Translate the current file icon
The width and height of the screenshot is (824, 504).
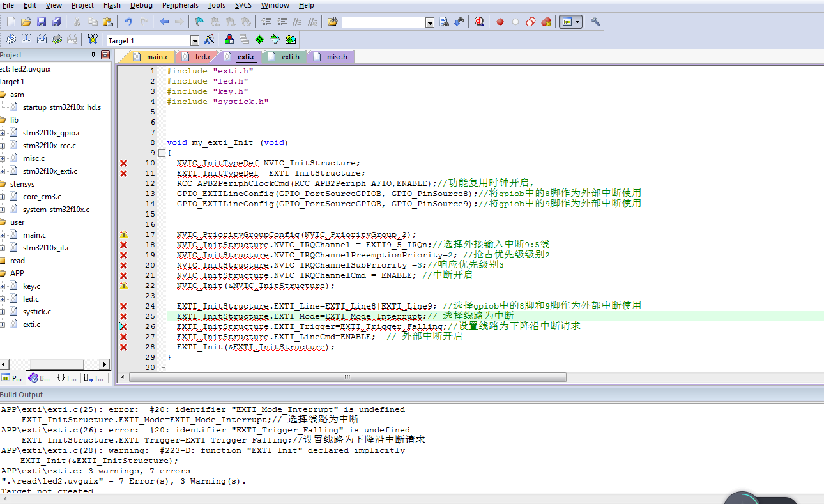(11, 40)
